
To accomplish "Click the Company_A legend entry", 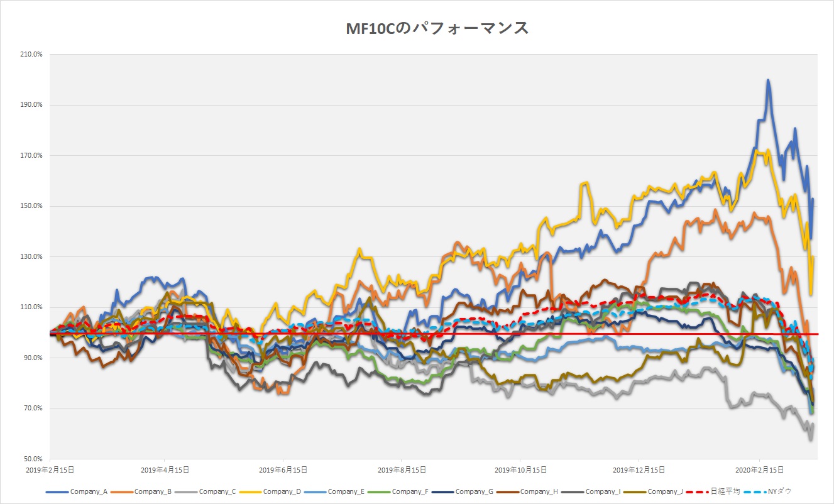I will [x=89, y=491].
